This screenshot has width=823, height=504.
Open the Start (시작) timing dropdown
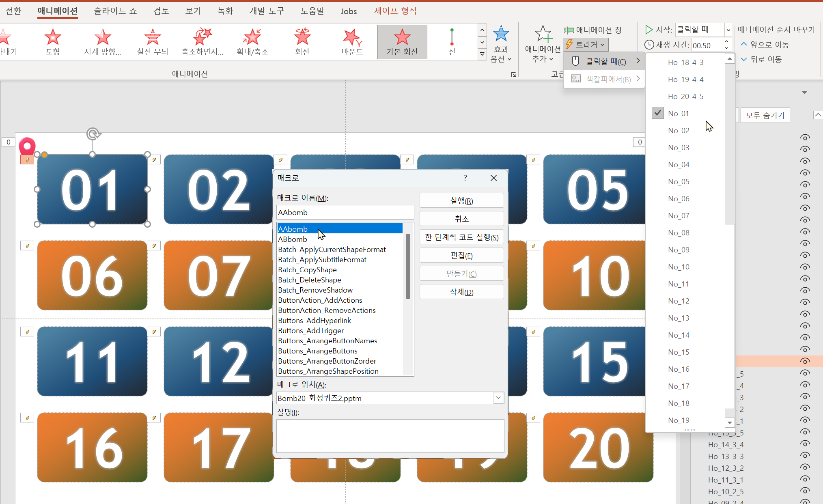click(728, 30)
